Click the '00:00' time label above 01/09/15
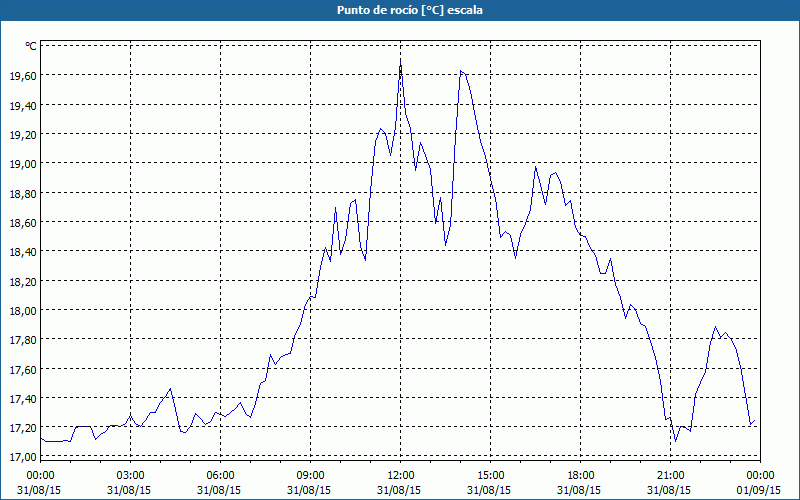Viewport: 800px width, 500px height. (x=760, y=476)
